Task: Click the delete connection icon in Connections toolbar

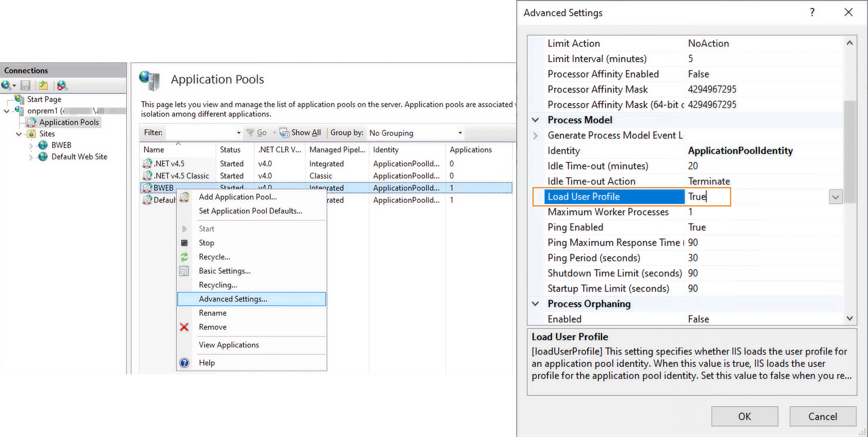Action: (62, 85)
